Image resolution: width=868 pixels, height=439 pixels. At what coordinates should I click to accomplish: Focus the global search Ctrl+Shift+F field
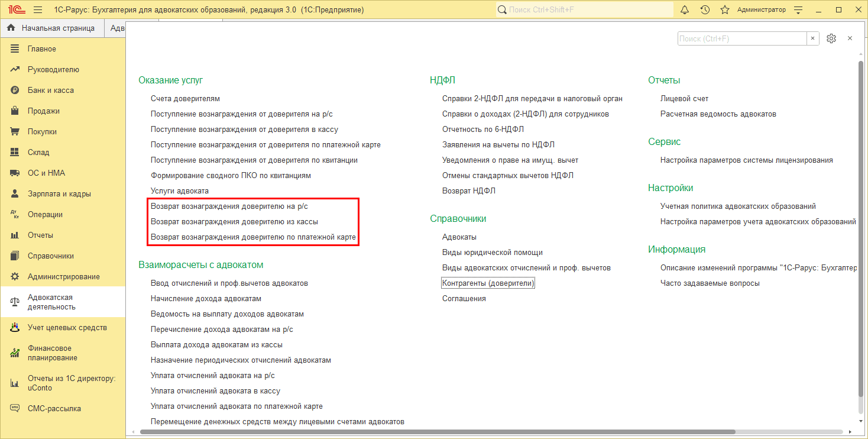coord(584,10)
